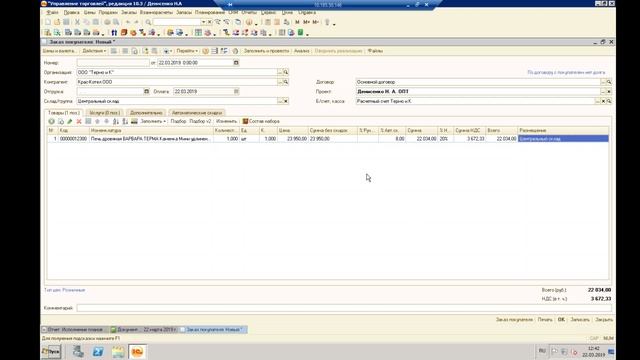Screen dimensions: 640x360
Task: Click the New document icon in main toolbar
Action: (x=48, y=22)
